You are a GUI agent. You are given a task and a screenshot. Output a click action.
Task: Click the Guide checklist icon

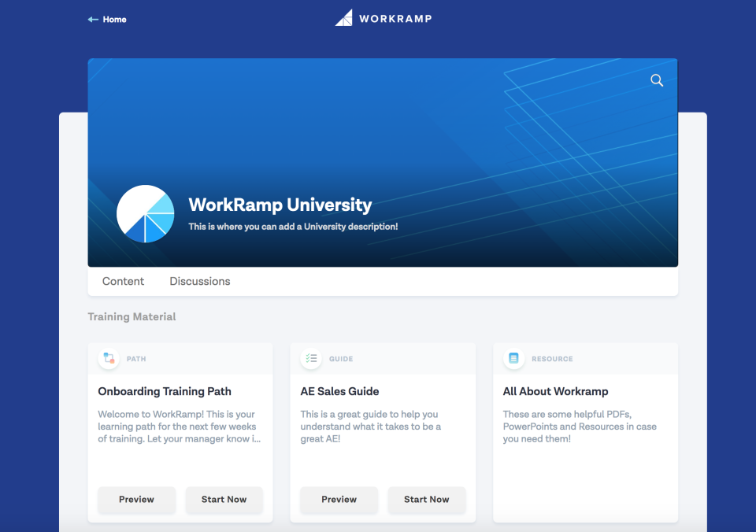click(x=311, y=359)
